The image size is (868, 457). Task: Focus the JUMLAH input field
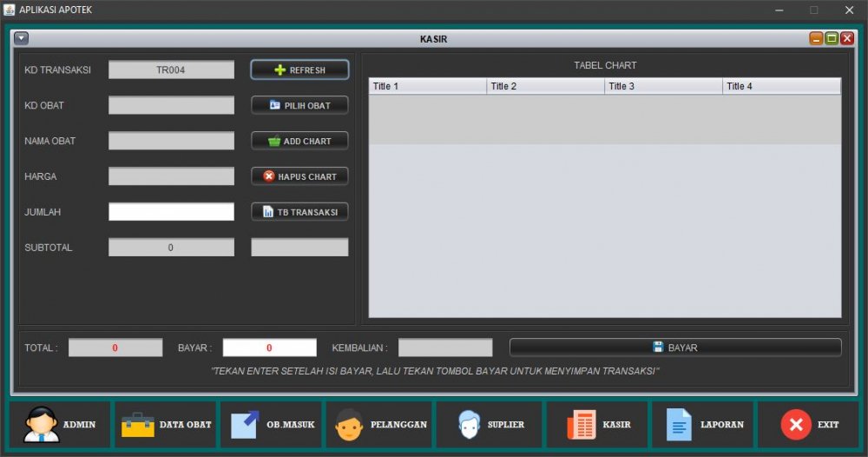point(171,212)
